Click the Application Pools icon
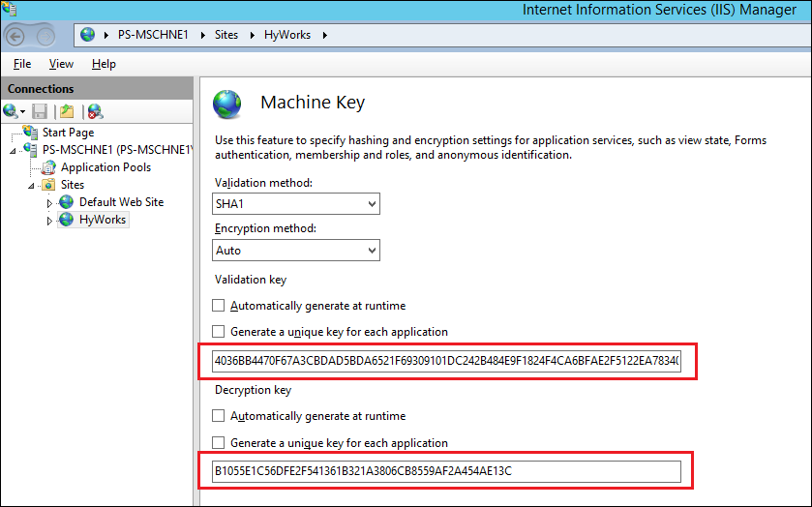Screen dimensions: 812x507 tap(49, 167)
